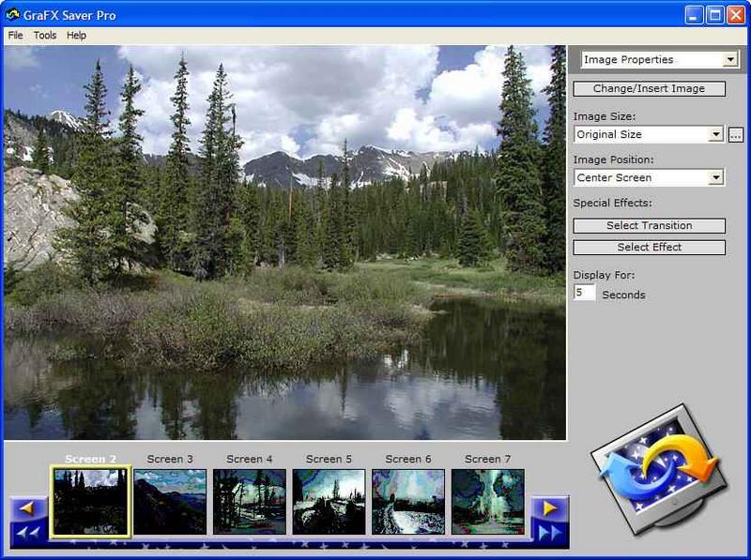This screenshot has height=560, width=751.
Task: Click Select Transition button
Action: (649, 225)
